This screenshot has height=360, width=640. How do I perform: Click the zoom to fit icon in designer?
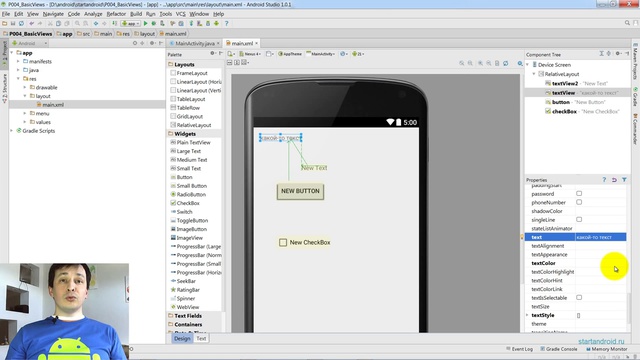(x=462, y=63)
